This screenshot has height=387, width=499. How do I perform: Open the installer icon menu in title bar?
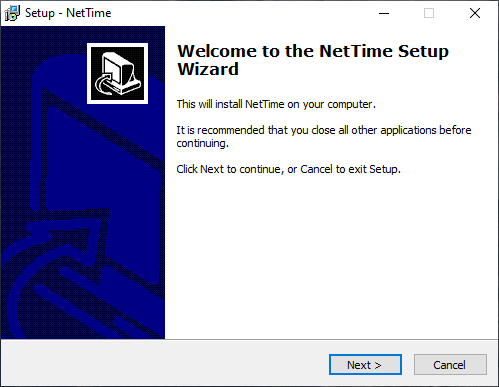tap(12, 13)
